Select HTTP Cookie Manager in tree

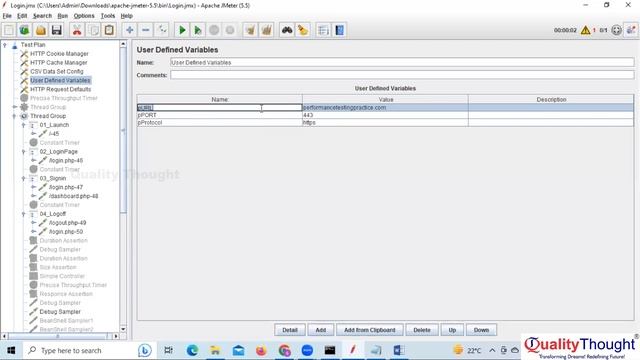tap(59, 53)
